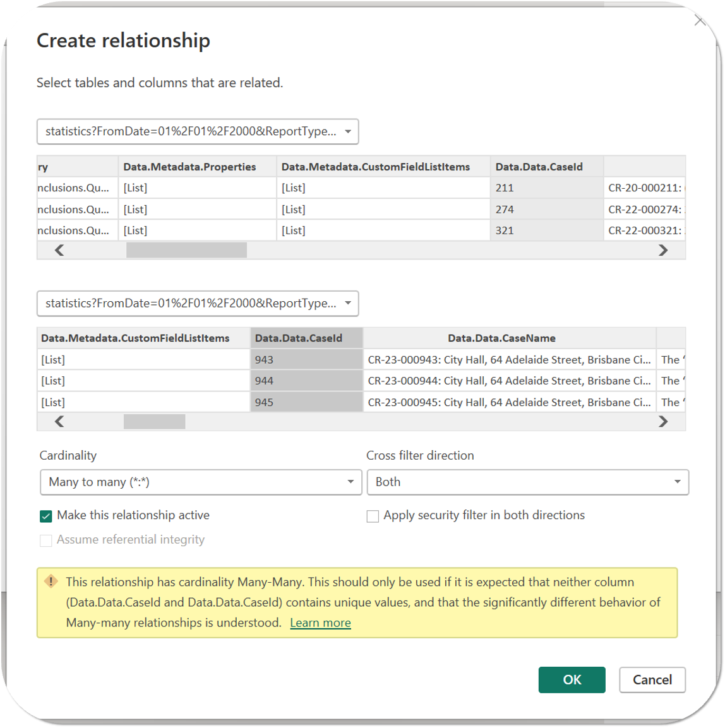Click the left scroll arrow in second table
The image size is (725, 728).
[59, 422]
